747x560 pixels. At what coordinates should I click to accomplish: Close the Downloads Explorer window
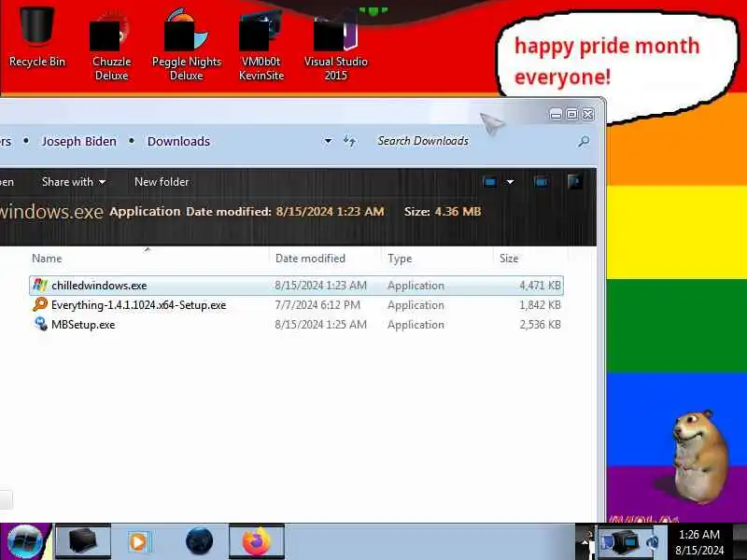point(588,114)
